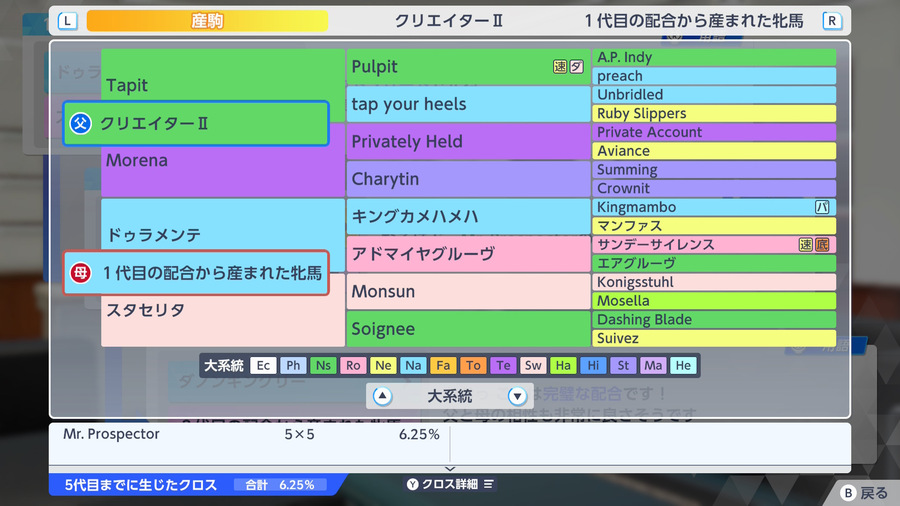900x506 pixels.
Task: Click the Hi lineage swatch
Action: [593, 365]
